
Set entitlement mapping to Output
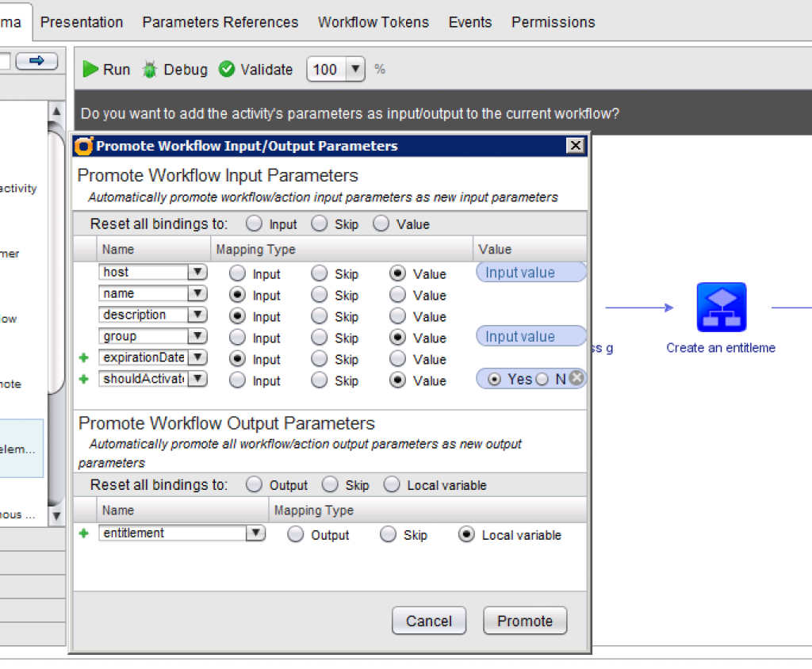pyautogui.click(x=296, y=535)
